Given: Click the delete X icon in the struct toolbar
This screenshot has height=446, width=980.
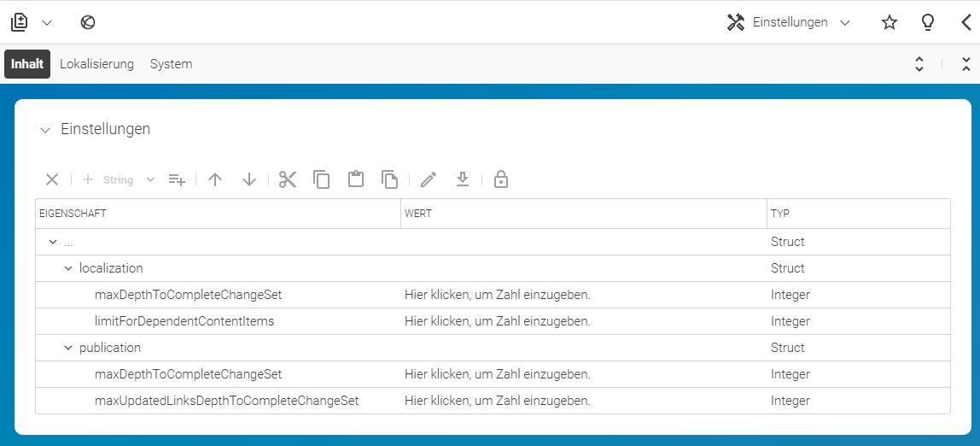Looking at the screenshot, I should pyautogui.click(x=52, y=180).
